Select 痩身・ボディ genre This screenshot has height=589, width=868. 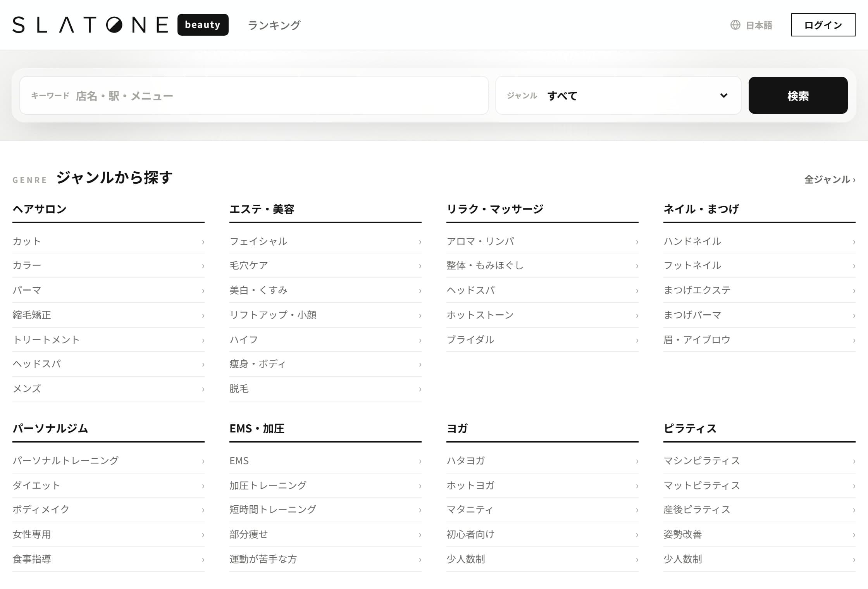(325, 364)
